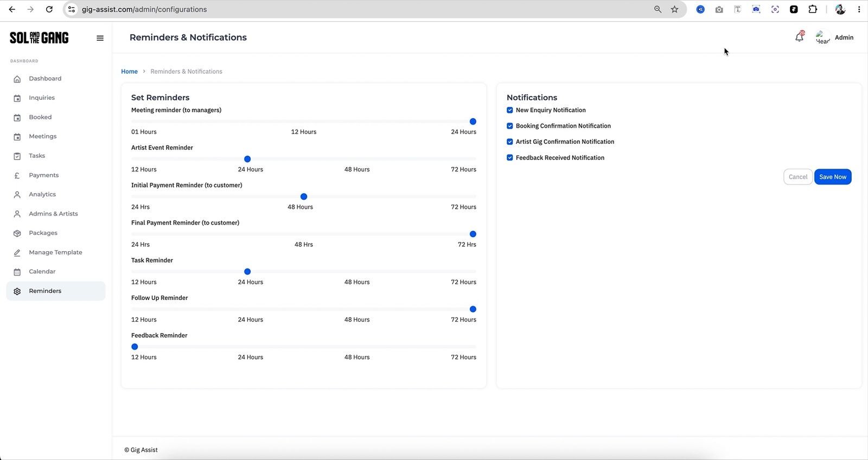
Task: Open the Admins & Artists menu item
Action: (x=53, y=214)
